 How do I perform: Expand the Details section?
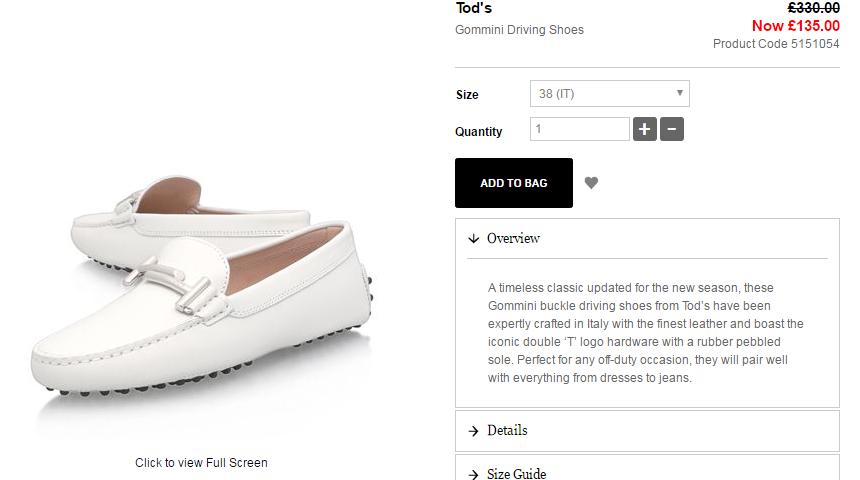click(507, 431)
